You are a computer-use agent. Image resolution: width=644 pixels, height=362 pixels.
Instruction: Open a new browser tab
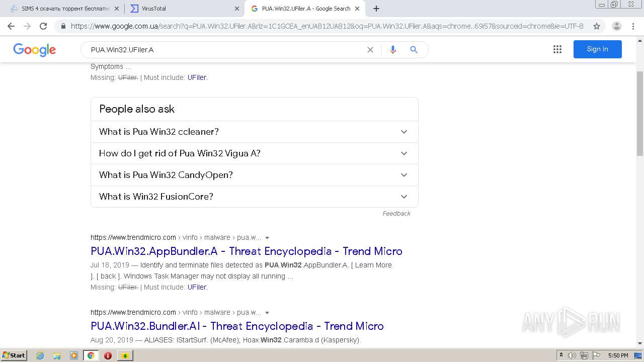(x=376, y=9)
